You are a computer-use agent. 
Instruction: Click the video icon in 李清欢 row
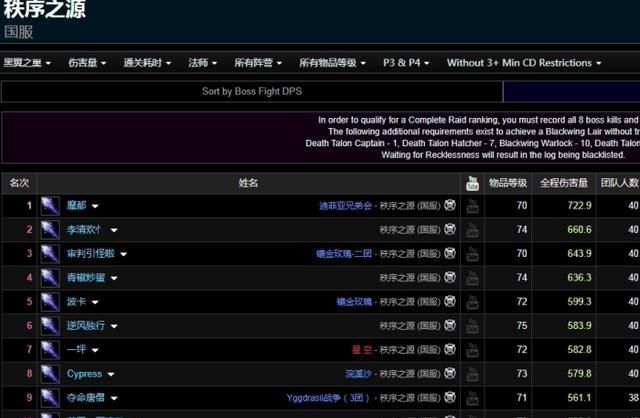point(472,230)
